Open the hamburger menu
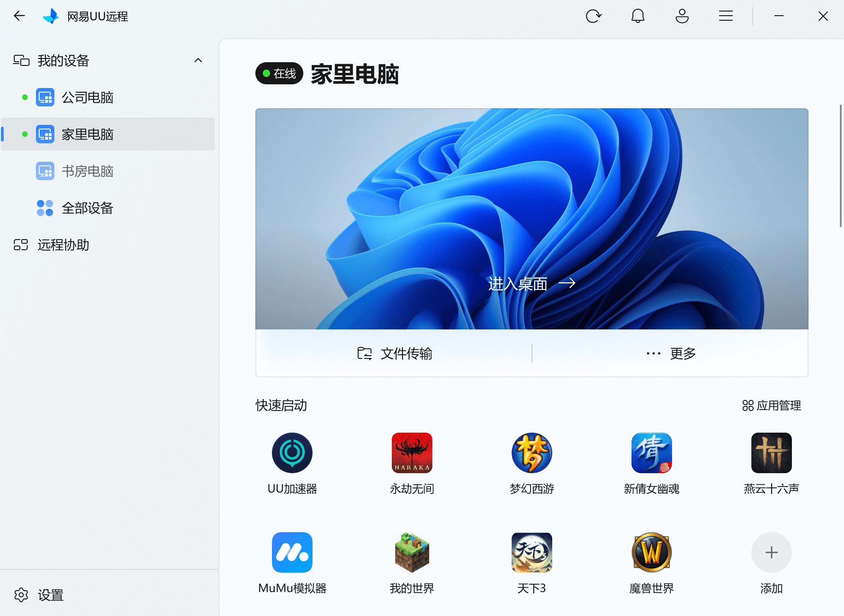 pos(725,16)
